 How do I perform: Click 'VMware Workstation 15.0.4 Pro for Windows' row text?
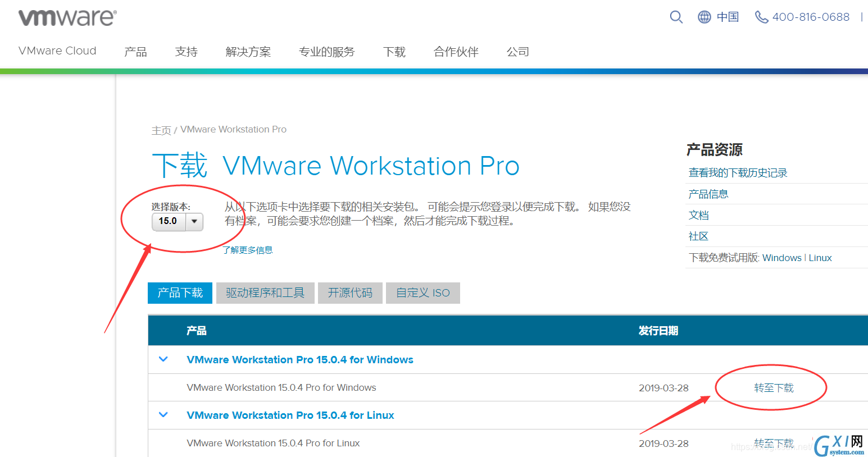coord(281,388)
